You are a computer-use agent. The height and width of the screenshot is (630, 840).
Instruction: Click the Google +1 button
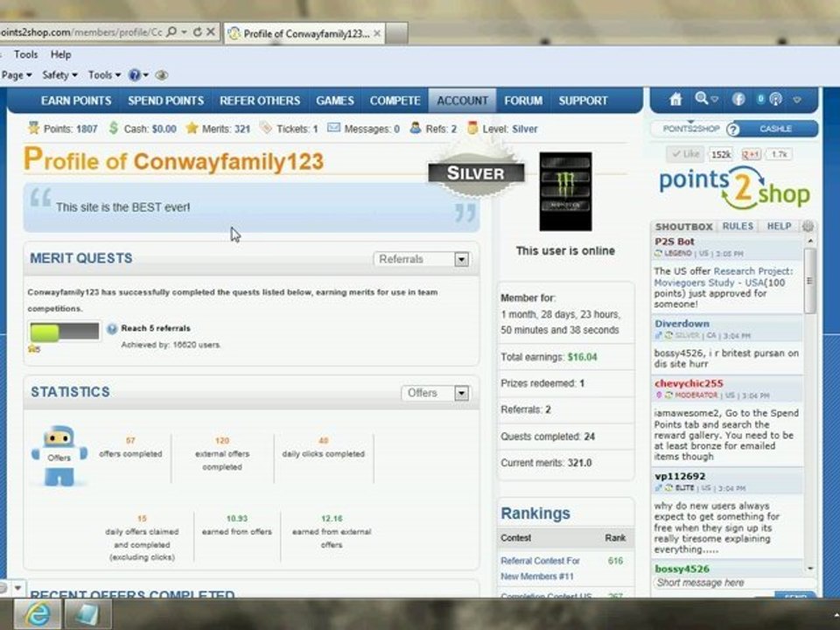[x=751, y=154]
